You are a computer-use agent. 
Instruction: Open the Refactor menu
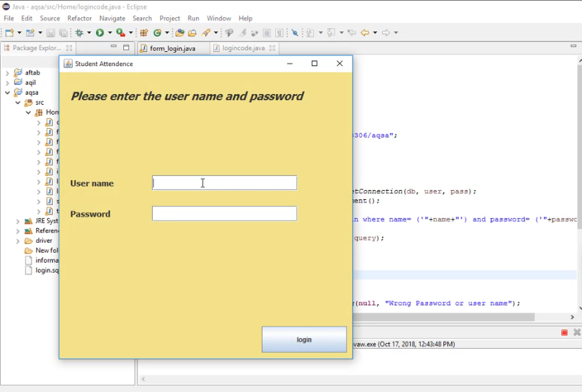[79, 18]
